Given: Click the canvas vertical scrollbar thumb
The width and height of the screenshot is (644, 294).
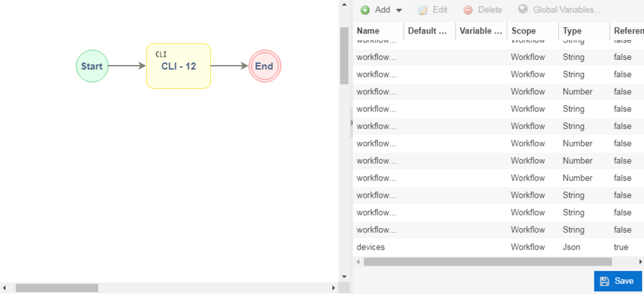Looking at the screenshot, I should click(344, 55).
